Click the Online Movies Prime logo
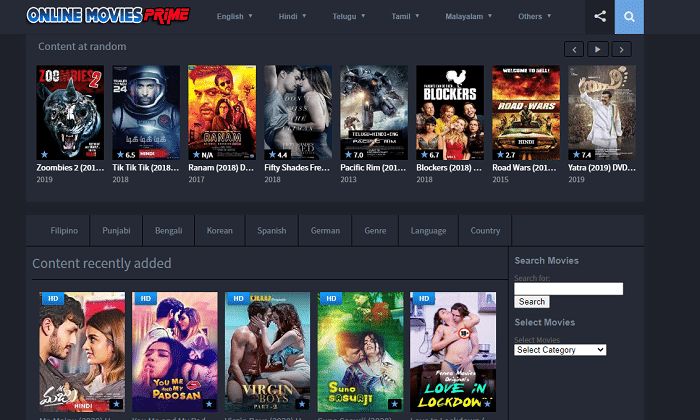Viewport: 700px width, 420px height. (x=108, y=15)
